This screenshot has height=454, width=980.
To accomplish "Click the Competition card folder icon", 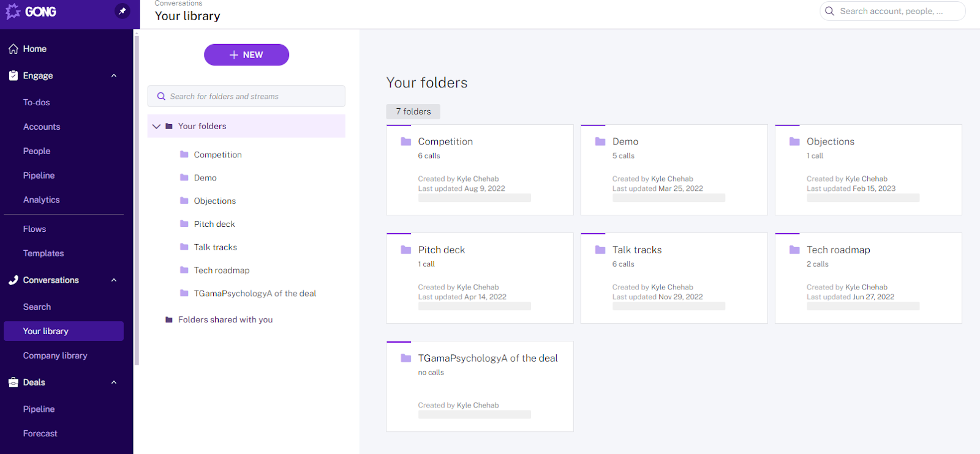I will click(x=405, y=141).
